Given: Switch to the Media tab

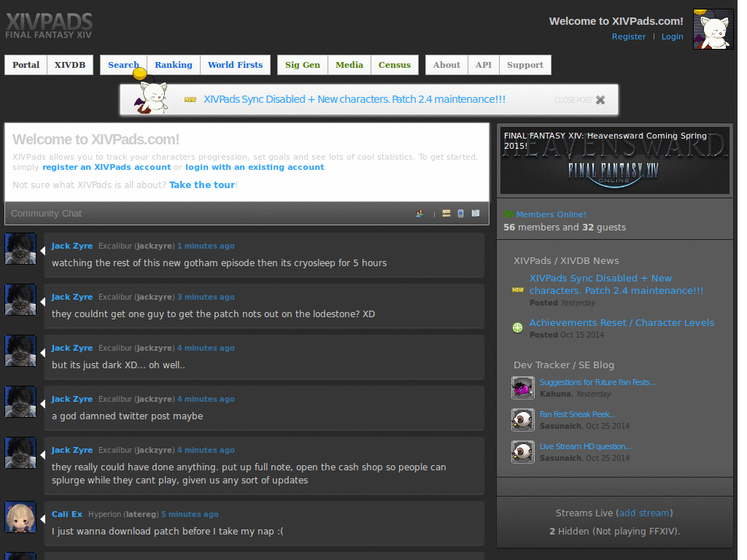Looking at the screenshot, I should pyautogui.click(x=349, y=65).
